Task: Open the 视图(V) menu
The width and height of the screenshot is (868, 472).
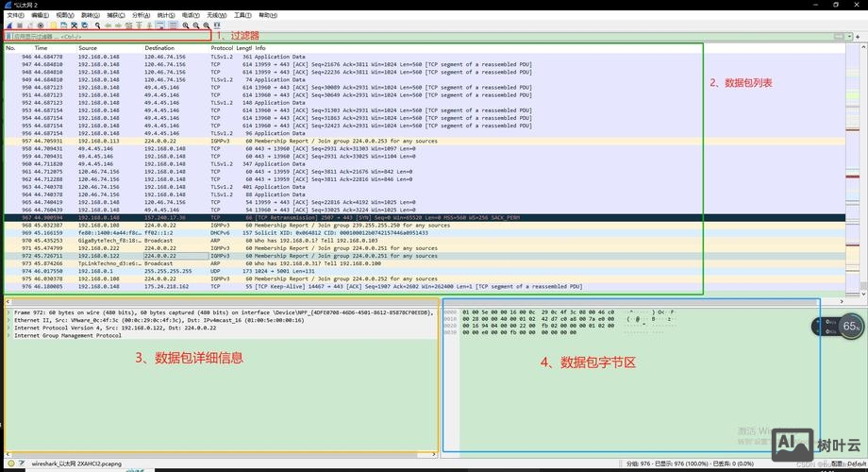Action: coord(65,15)
